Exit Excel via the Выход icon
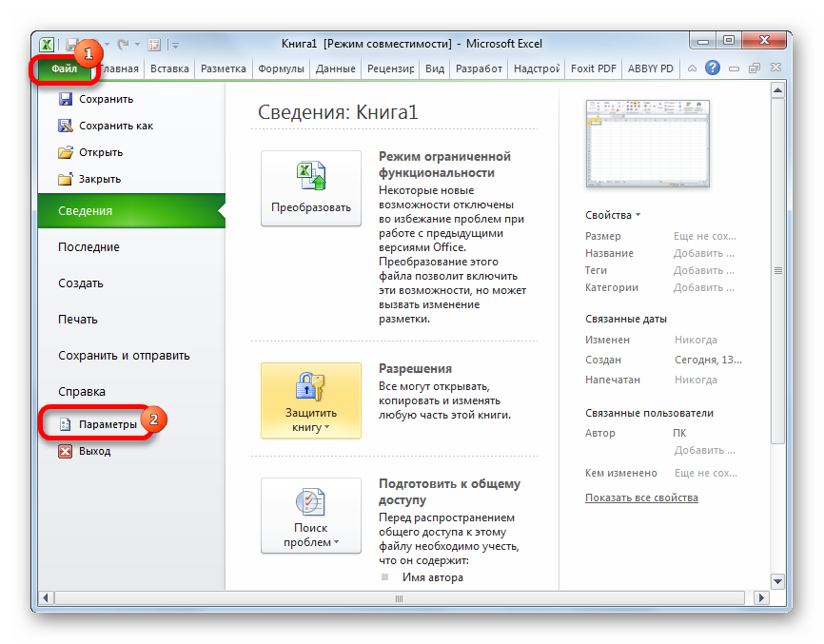This screenshot has width=824, height=644. [x=66, y=451]
